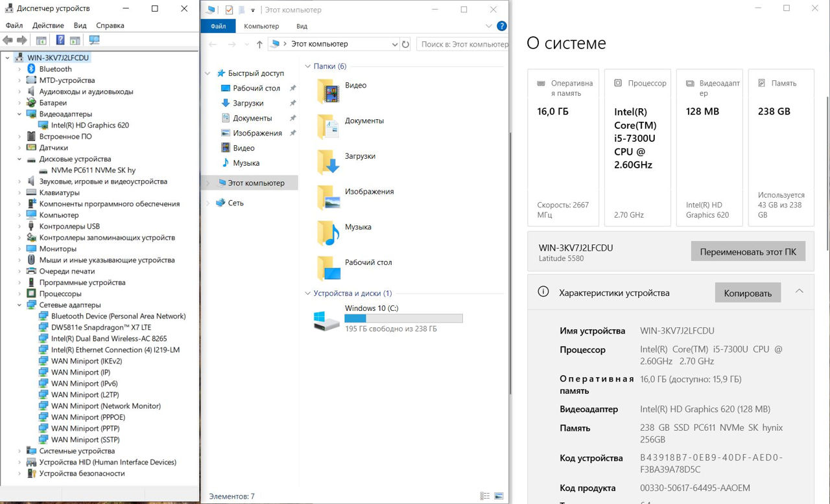Click the Explorer help question mark icon
Viewport: 830px width, 504px height.
click(501, 27)
